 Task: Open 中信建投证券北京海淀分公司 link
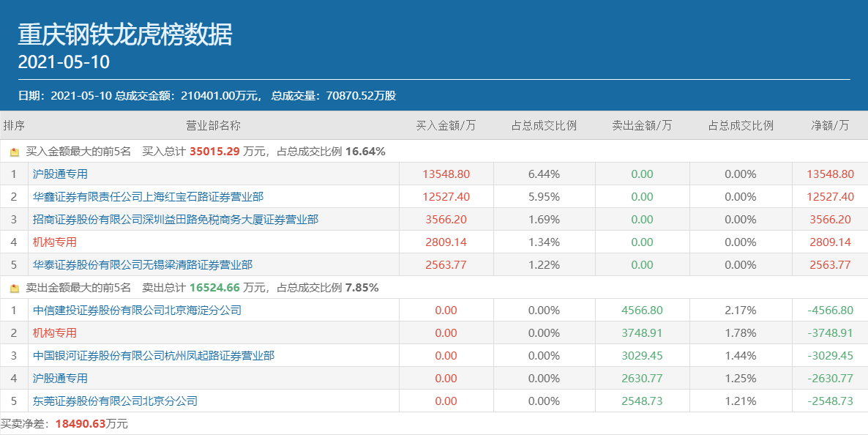137,311
